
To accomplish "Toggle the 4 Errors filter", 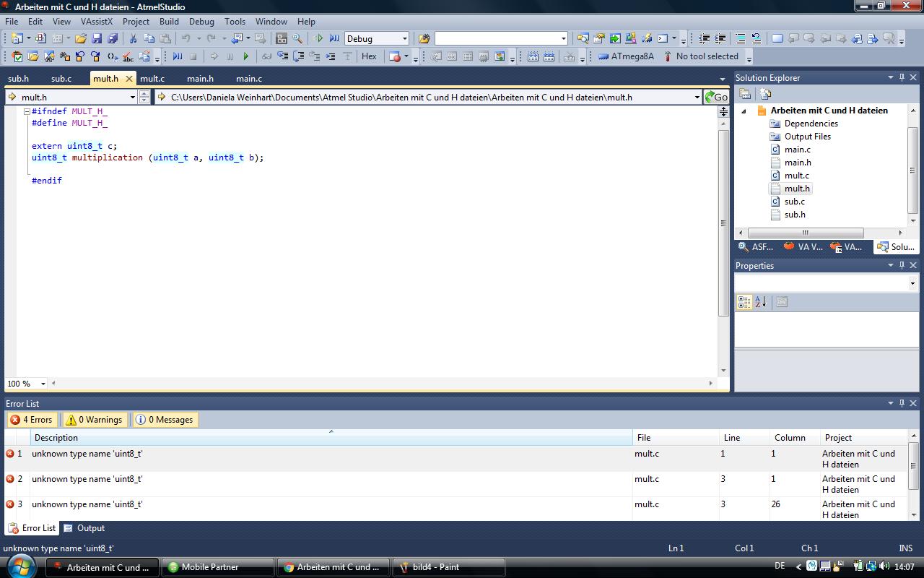I will (x=31, y=420).
